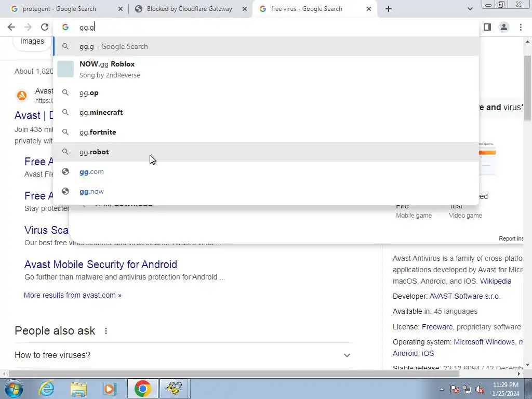
Task: Open the Wikipedia link in Avast panel
Action: (x=496, y=281)
